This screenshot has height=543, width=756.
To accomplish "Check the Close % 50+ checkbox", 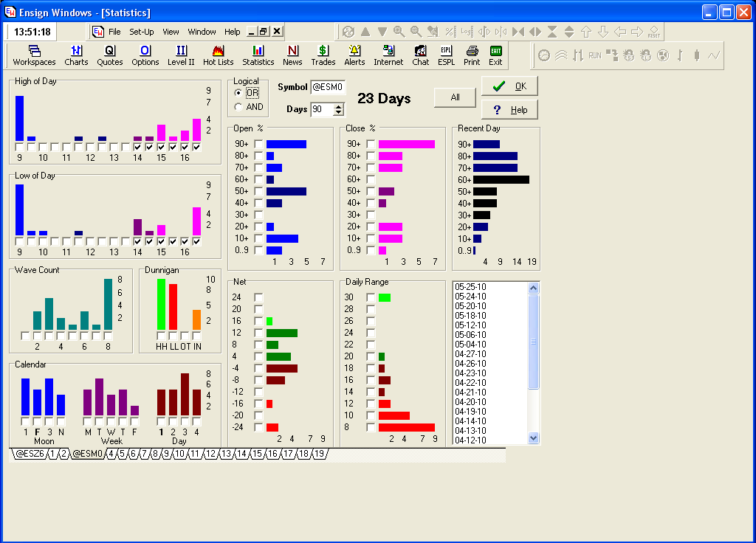I will (x=371, y=191).
